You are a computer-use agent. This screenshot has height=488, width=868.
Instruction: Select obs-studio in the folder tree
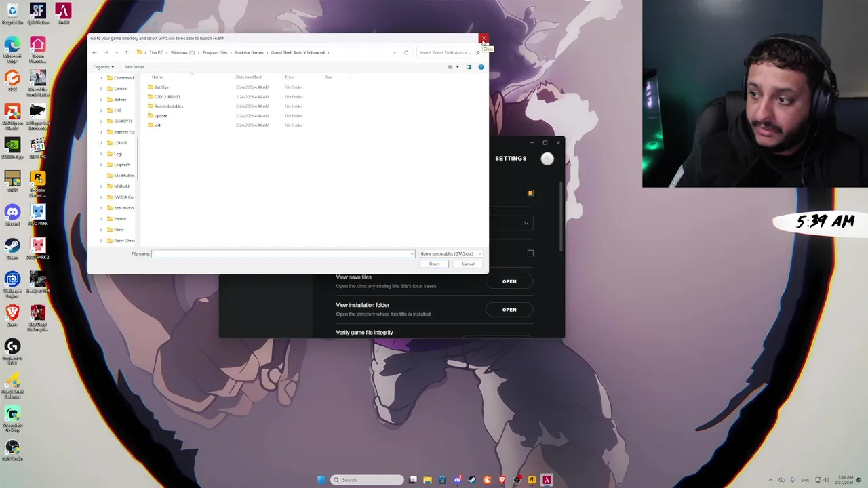click(x=123, y=208)
